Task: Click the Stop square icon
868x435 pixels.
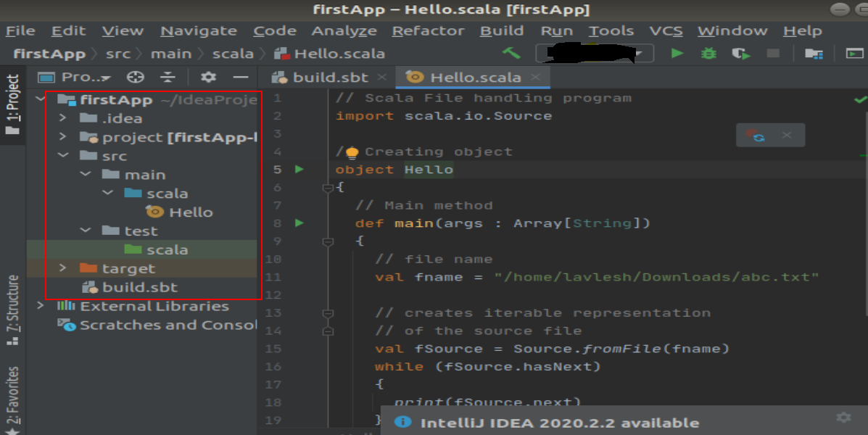Action: click(x=773, y=53)
